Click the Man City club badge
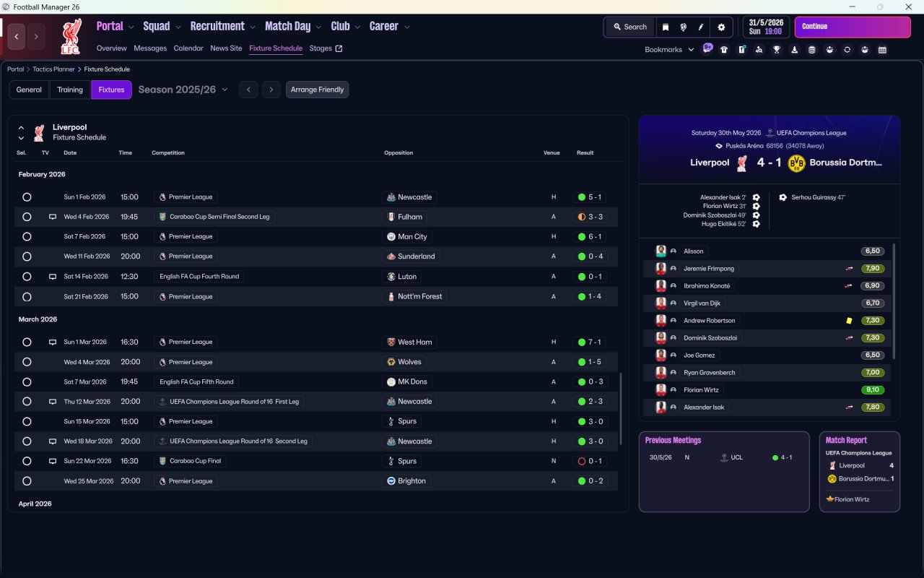Screen dimensions: 924x578 click(391, 237)
